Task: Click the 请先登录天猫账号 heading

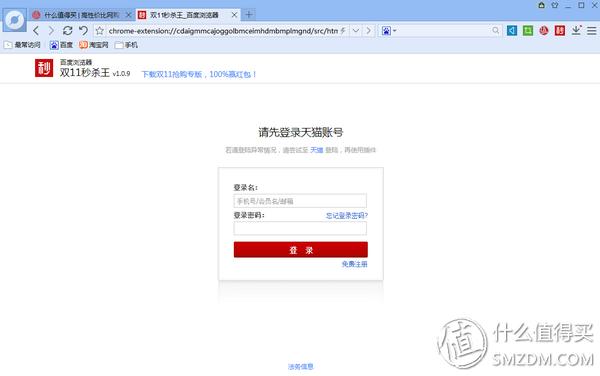Action: tap(301, 132)
